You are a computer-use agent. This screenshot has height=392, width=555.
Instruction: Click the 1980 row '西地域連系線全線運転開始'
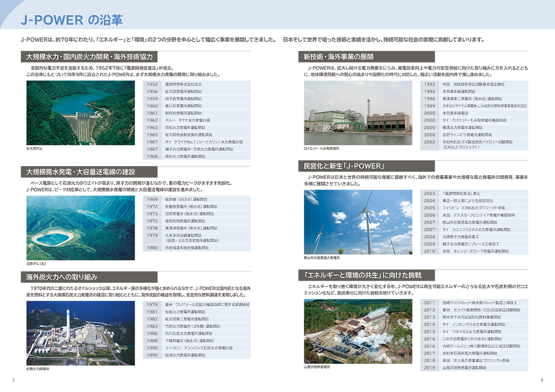point(197,248)
